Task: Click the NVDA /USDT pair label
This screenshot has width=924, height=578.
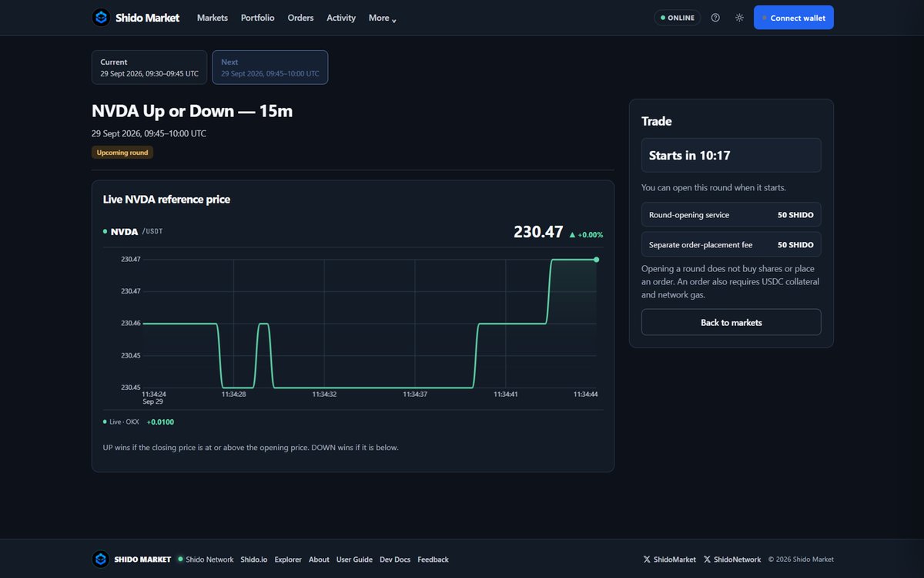Action: click(133, 231)
